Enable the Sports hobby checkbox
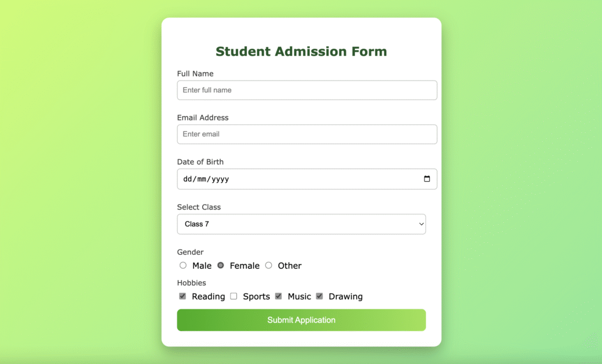This screenshot has height=364, width=602. click(x=234, y=296)
